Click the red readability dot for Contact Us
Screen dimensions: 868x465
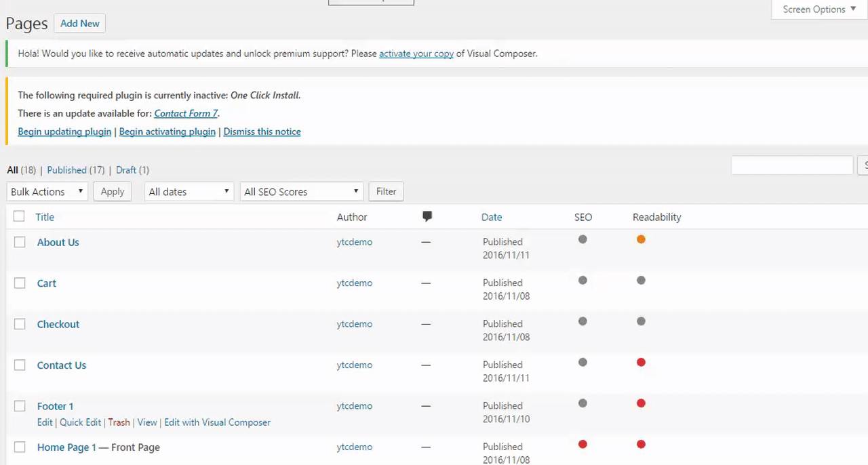[x=641, y=363]
